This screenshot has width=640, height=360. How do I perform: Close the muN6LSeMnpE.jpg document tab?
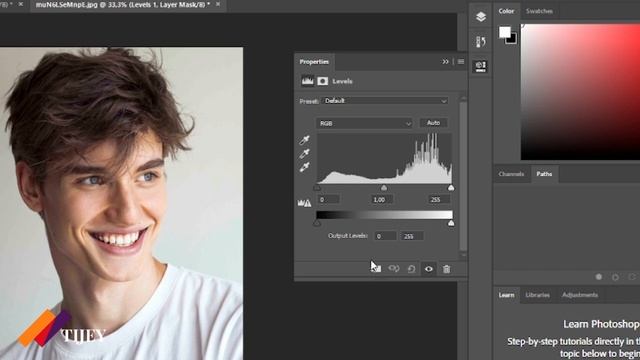tap(218, 4)
